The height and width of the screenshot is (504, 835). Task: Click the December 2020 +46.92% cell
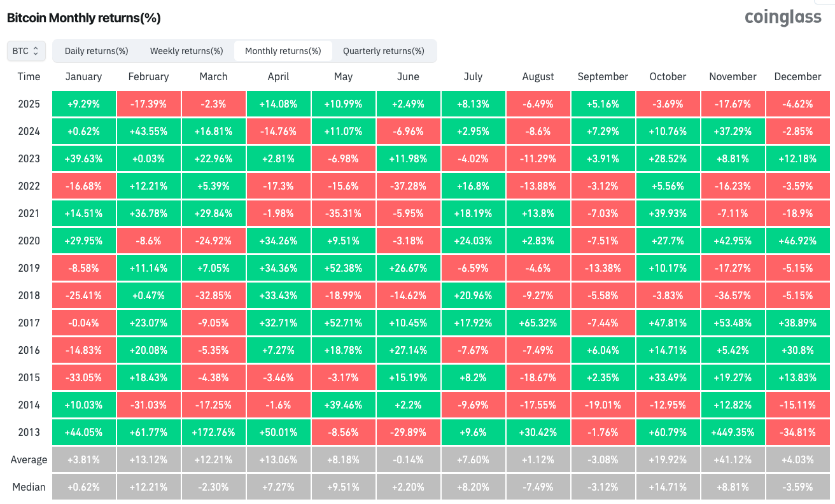click(797, 241)
